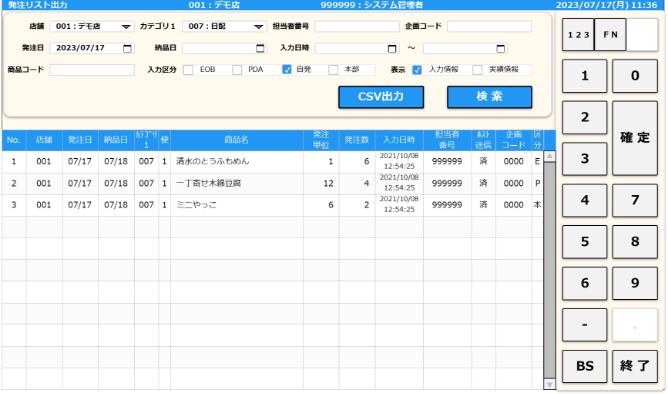Tap keypad digit 3
The height and width of the screenshot is (394, 668).
point(584,159)
